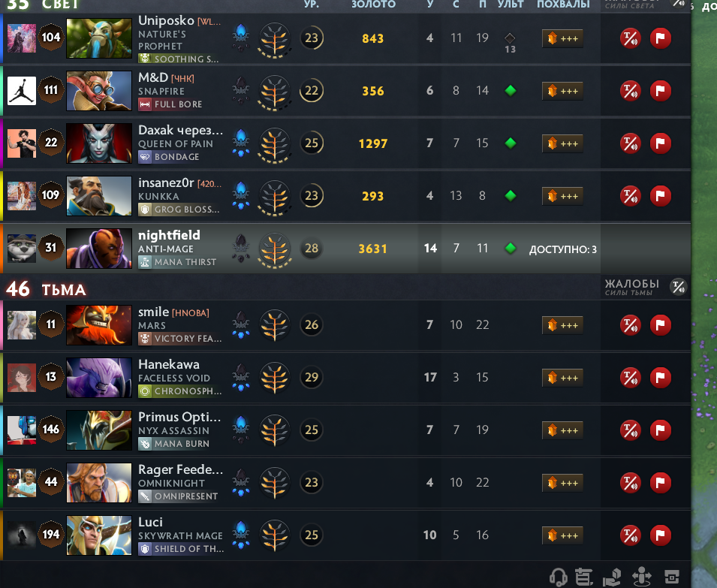717x588 pixels.
Task: Select the Queen of Pain hero portrait
Action: (x=99, y=143)
